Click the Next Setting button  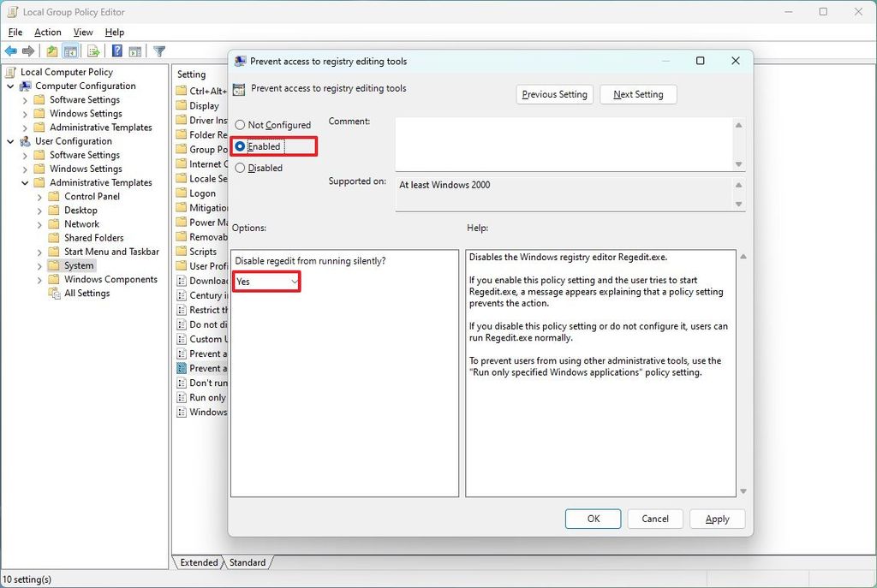pyautogui.click(x=638, y=94)
